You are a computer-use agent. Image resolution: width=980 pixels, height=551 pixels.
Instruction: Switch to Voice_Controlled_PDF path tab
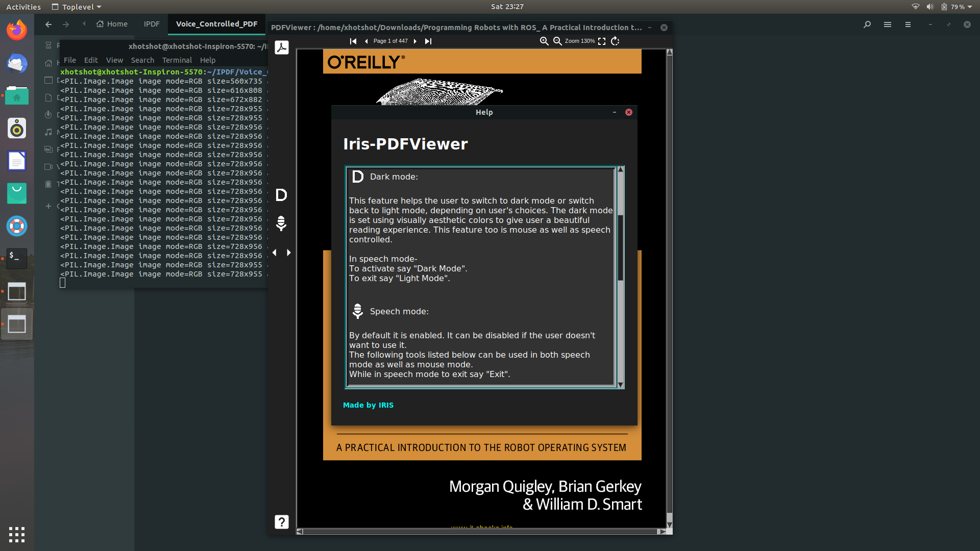216,24
